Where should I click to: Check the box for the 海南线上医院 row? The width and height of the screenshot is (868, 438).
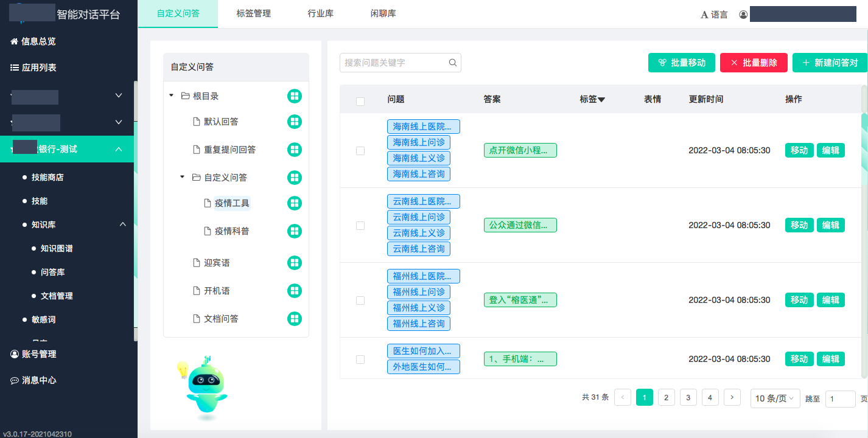point(360,151)
